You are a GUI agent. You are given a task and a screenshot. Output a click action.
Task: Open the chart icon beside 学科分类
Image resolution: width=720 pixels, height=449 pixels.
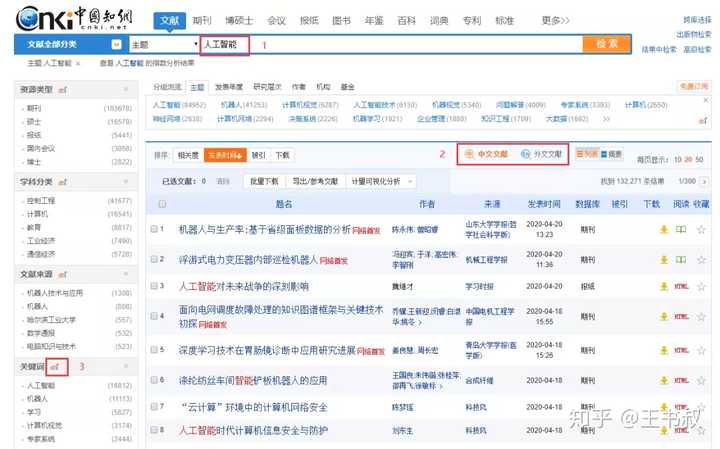[x=61, y=181]
